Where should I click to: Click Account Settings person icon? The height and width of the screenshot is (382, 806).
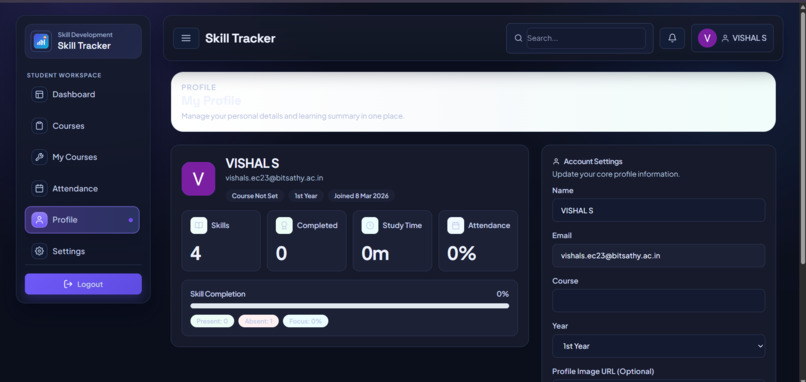556,161
